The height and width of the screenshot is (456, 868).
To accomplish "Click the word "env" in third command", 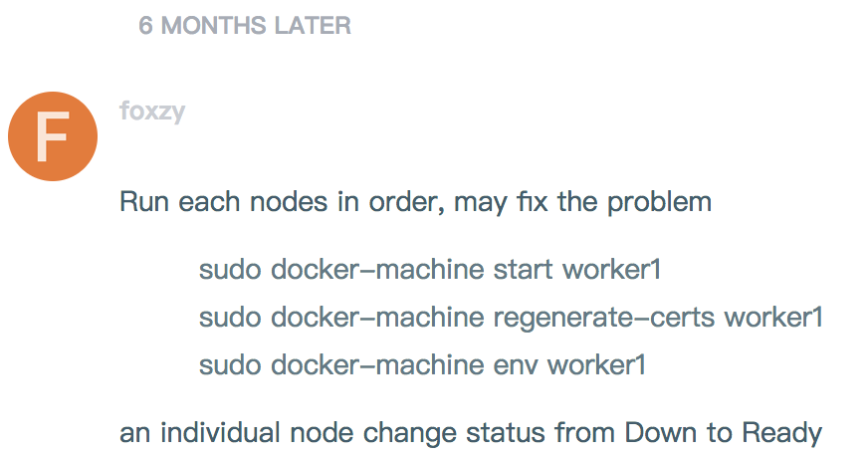I will [x=516, y=365].
